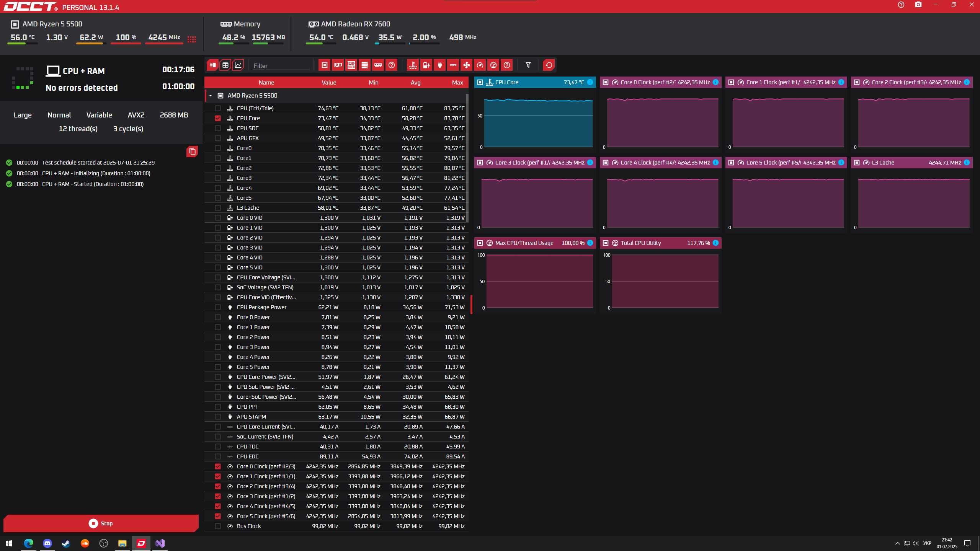The image size is (980, 551).
Task: Toggle the CPU sensor filter icon
Action: point(325,65)
